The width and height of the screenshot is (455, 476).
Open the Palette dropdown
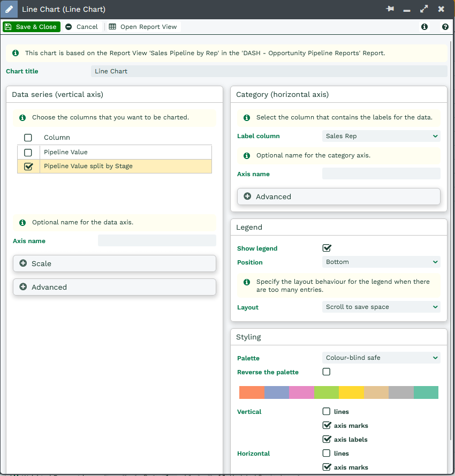(x=381, y=358)
